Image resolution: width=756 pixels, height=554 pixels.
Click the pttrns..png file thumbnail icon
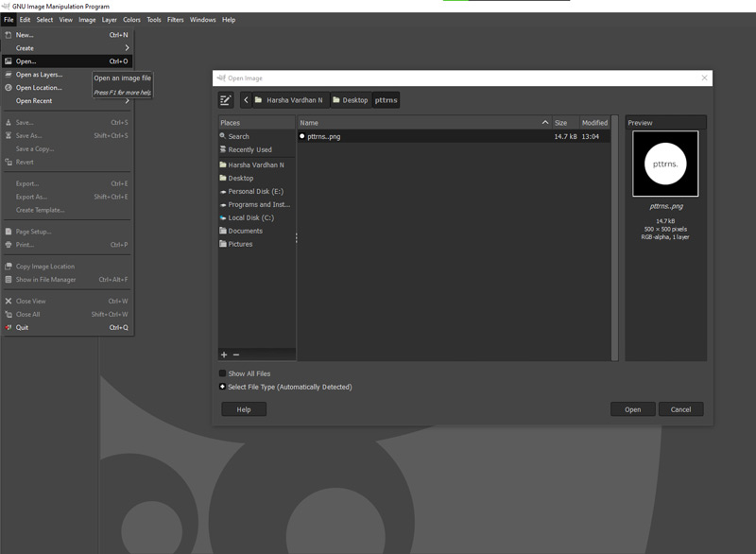tap(301, 136)
